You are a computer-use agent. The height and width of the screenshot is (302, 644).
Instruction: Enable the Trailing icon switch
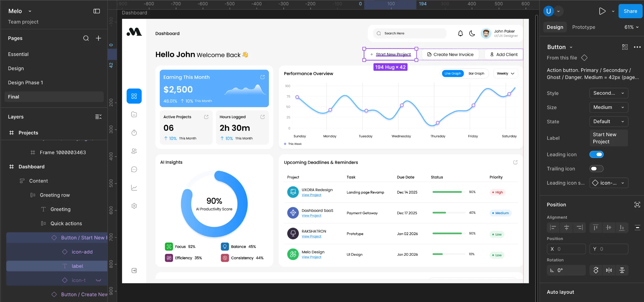(597, 169)
